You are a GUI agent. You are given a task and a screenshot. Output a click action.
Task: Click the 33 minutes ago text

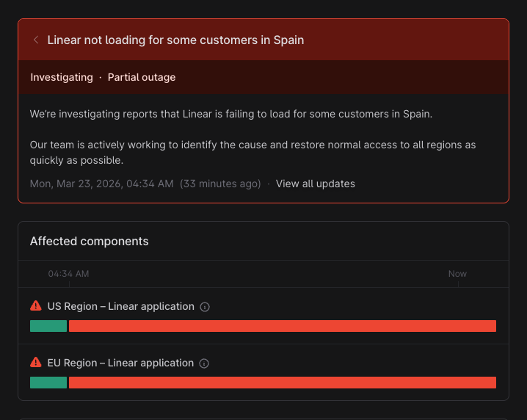point(220,184)
